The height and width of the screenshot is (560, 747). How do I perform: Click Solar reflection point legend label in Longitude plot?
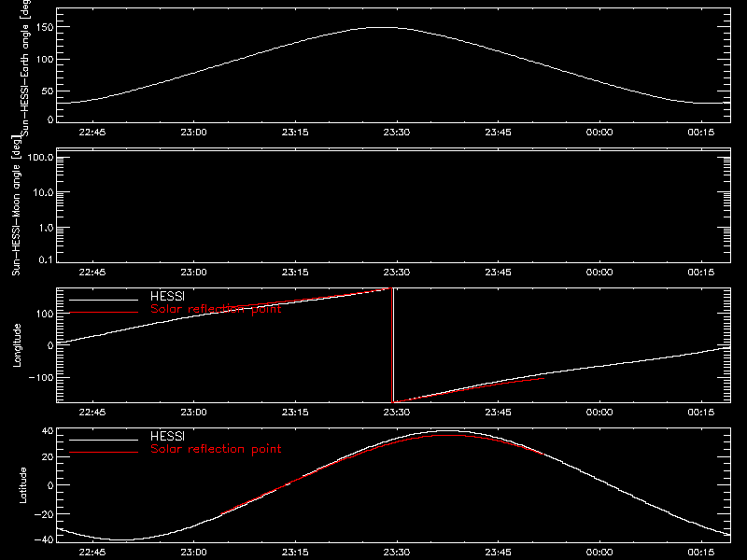tap(216, 309)
